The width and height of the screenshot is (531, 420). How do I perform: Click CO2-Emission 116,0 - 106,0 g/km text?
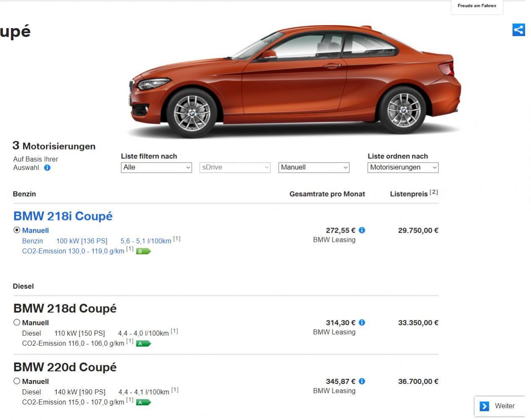73,344
